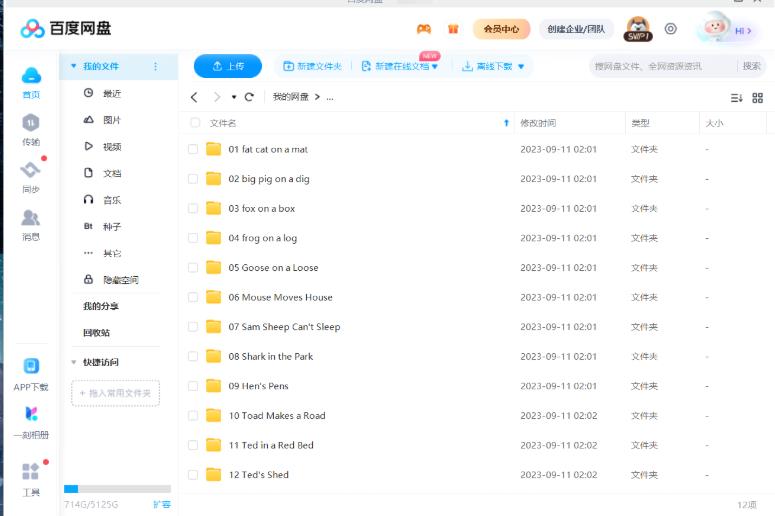Screen dimensions: 775x516
Task: Toggle the select-all checkbox in header
Action: (x=195, y=123)
